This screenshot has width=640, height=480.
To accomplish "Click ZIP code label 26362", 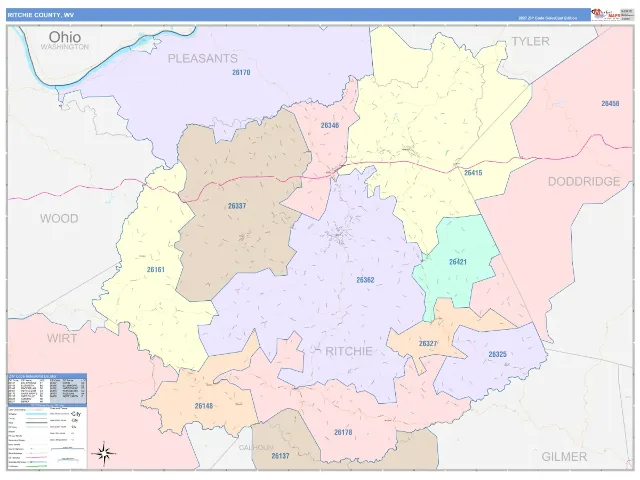I will tap(365, 280).
